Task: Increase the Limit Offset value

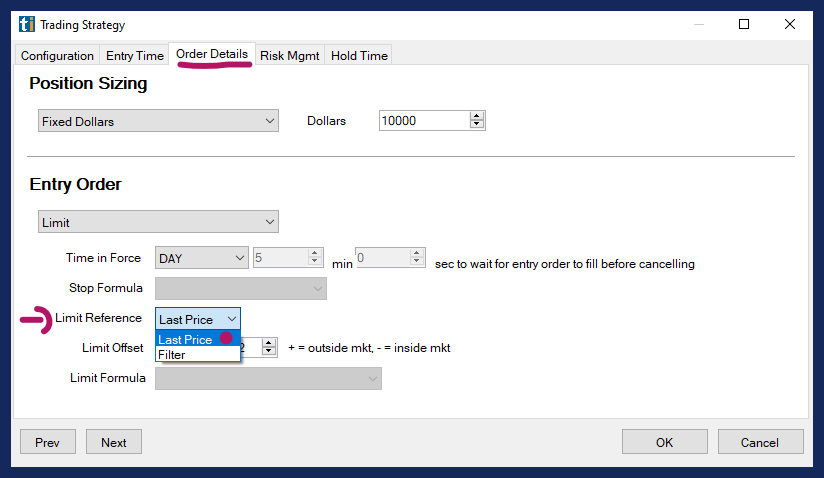Action: [269, 343]
